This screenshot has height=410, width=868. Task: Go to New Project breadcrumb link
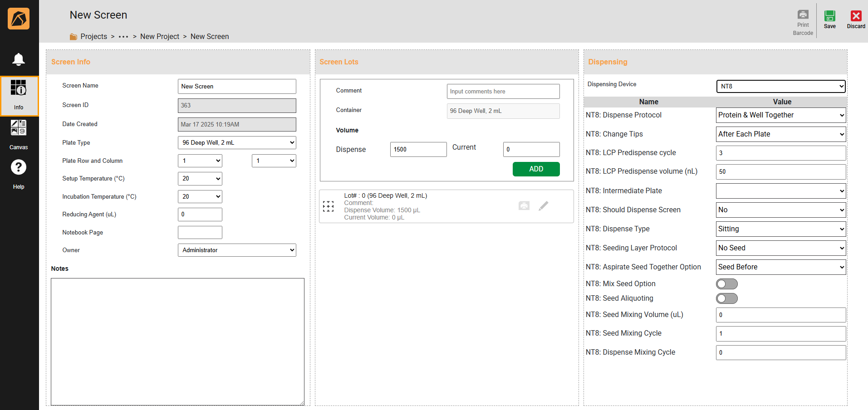coord(160,37)
